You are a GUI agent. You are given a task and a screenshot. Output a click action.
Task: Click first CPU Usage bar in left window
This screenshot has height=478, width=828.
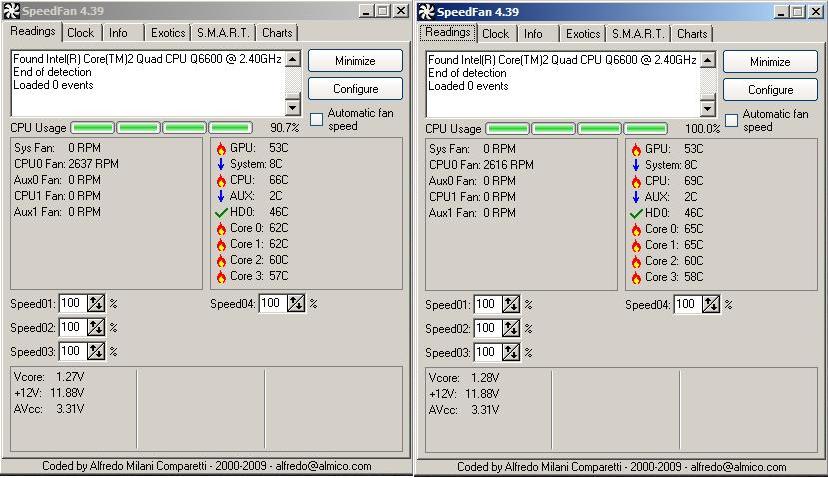(93, 128)
